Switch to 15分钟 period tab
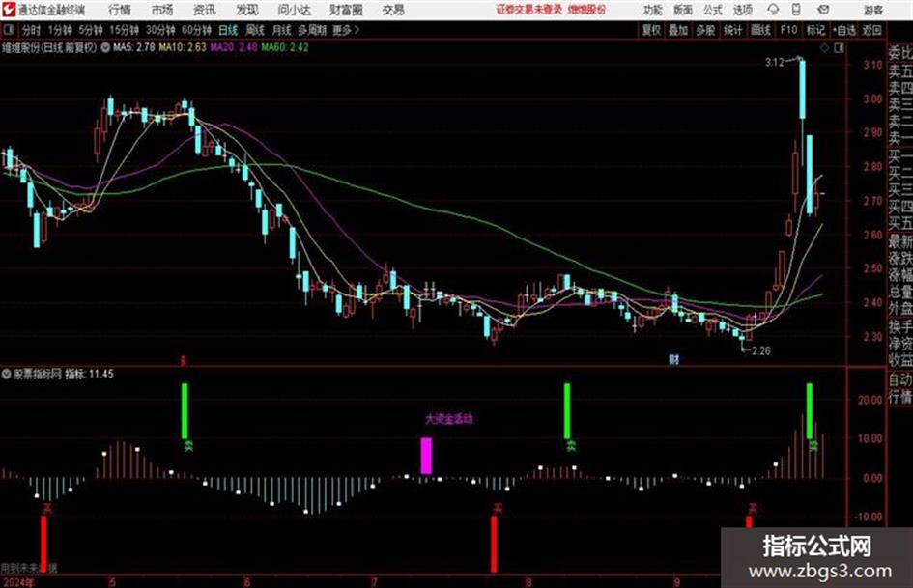 pyautogui.click(x=124, y=30)
